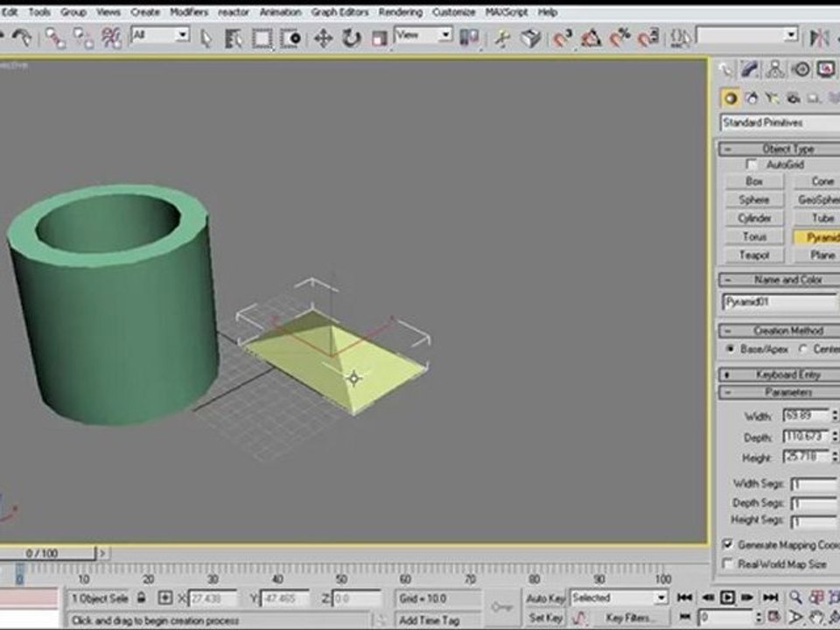Toggle the Window/Crossing selection icon
Screen dimensions: 840x630
[x=290, y=38]
